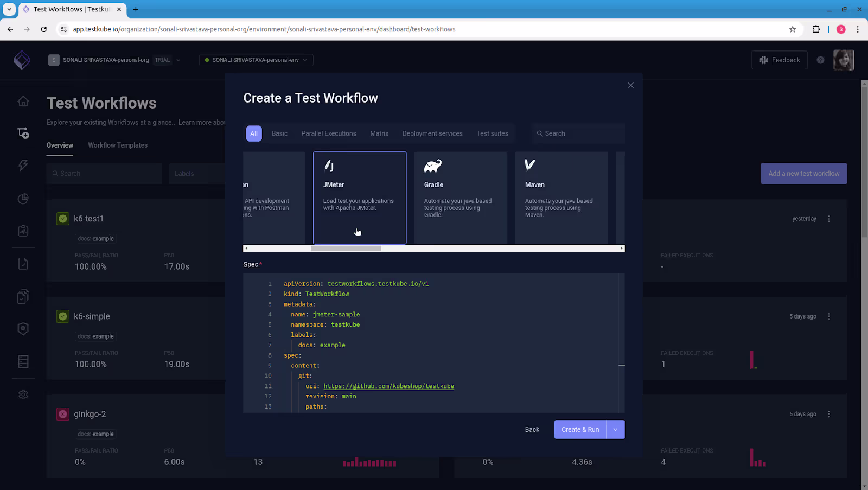Click the 'name: jmeter-sample' line in the spec
The height and width of the screenshot is (490, 868).
coord(325,315)
